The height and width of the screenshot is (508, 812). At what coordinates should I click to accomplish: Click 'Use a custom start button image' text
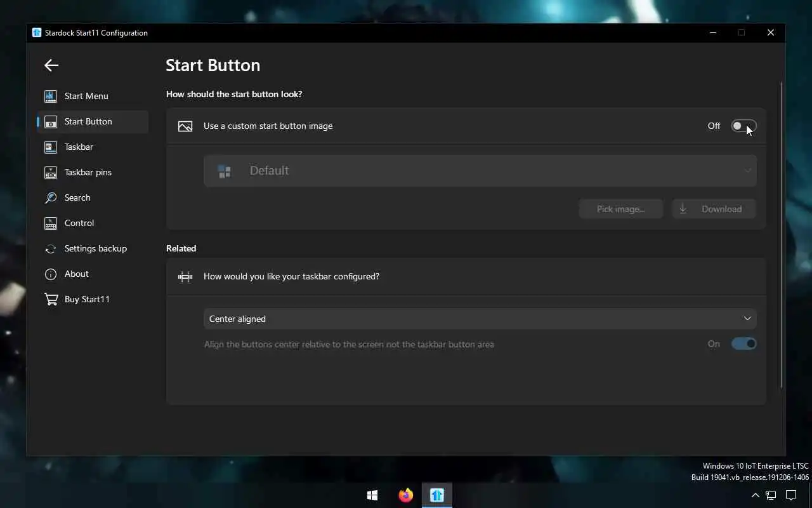click(x=268, y=126)
